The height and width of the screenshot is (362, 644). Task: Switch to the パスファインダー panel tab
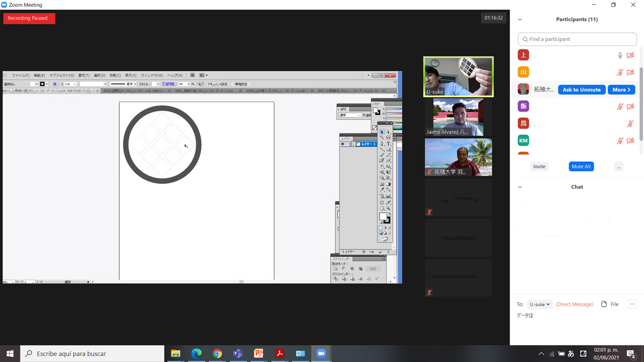(342, 259)
